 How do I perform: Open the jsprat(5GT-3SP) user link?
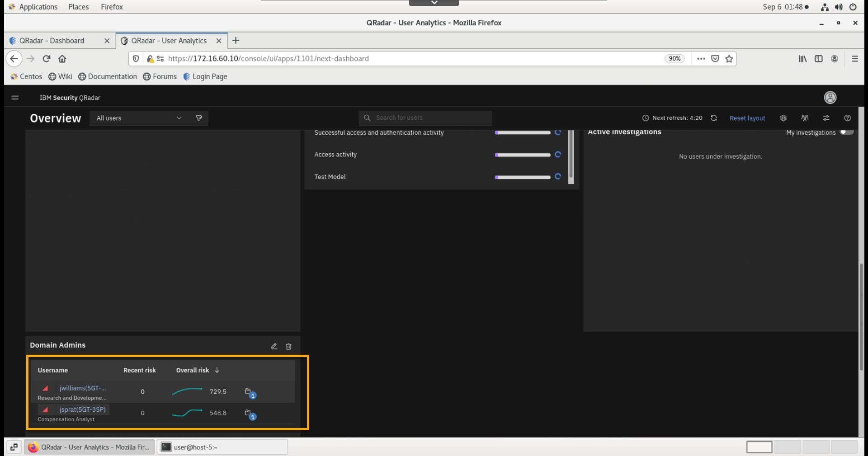click(x=82, y=409)
